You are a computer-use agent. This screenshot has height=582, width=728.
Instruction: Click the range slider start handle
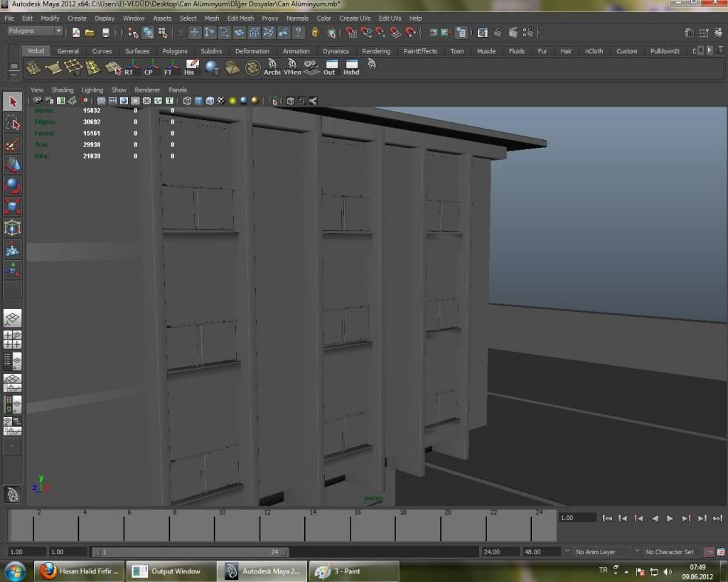(97, 552)
